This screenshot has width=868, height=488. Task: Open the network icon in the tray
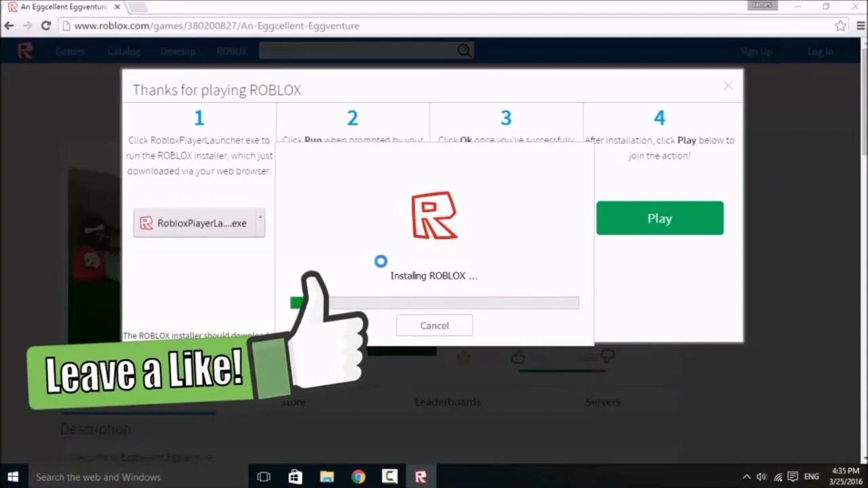(778, 476)
